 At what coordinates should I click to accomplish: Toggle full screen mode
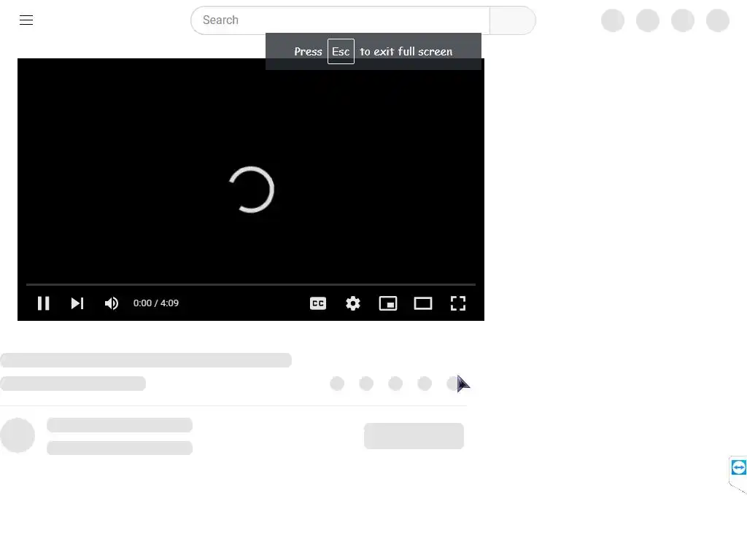[x=458, y=303]
